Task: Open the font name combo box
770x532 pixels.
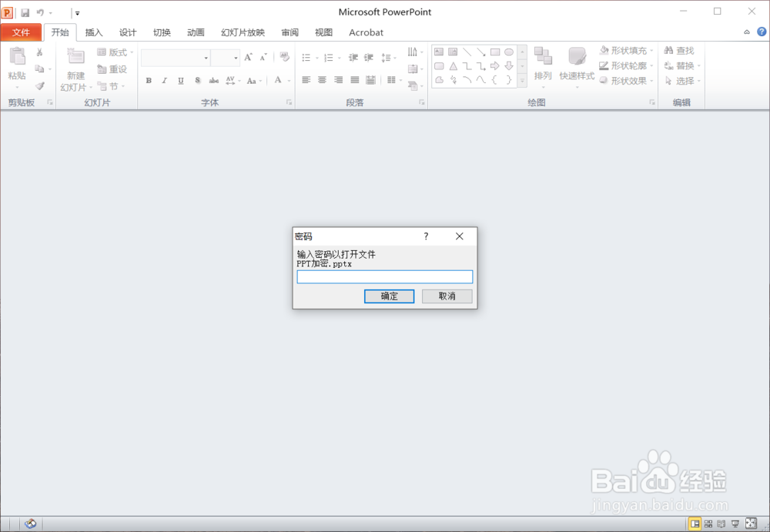Action: click(x=176, y=58)
